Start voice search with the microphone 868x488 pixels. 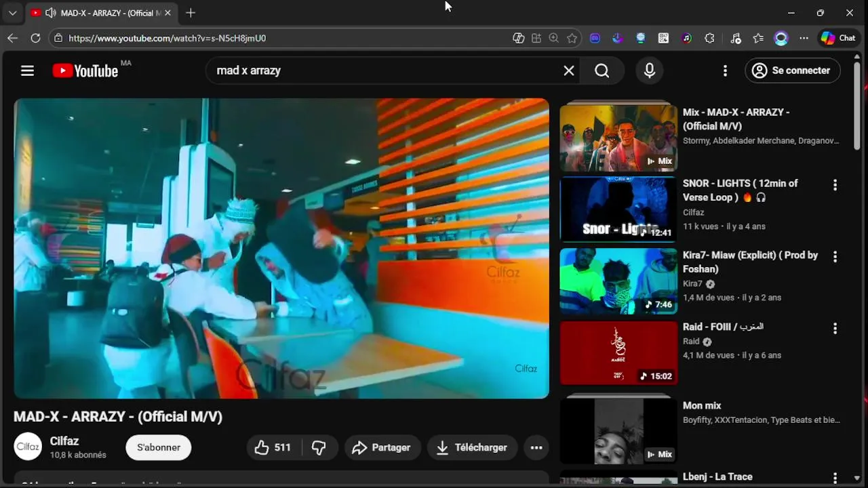(650, 70)
